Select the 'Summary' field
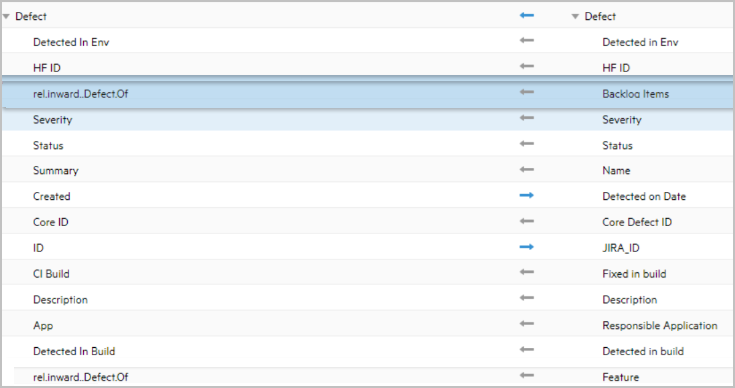 [x=56, y=171]
